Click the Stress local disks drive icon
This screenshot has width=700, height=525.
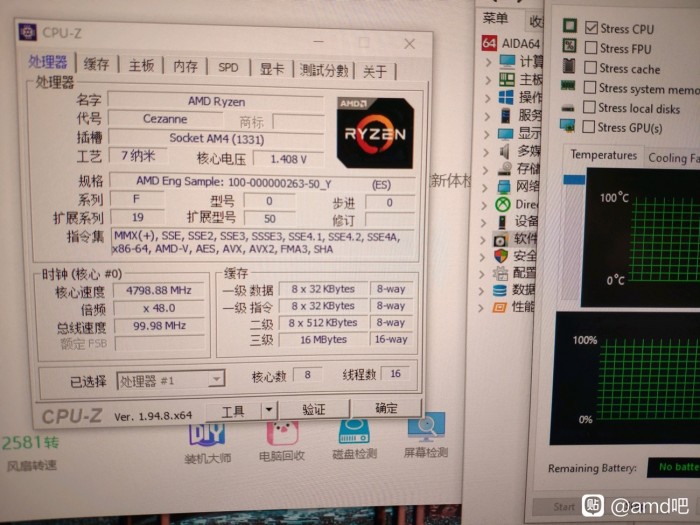[567, 107]
